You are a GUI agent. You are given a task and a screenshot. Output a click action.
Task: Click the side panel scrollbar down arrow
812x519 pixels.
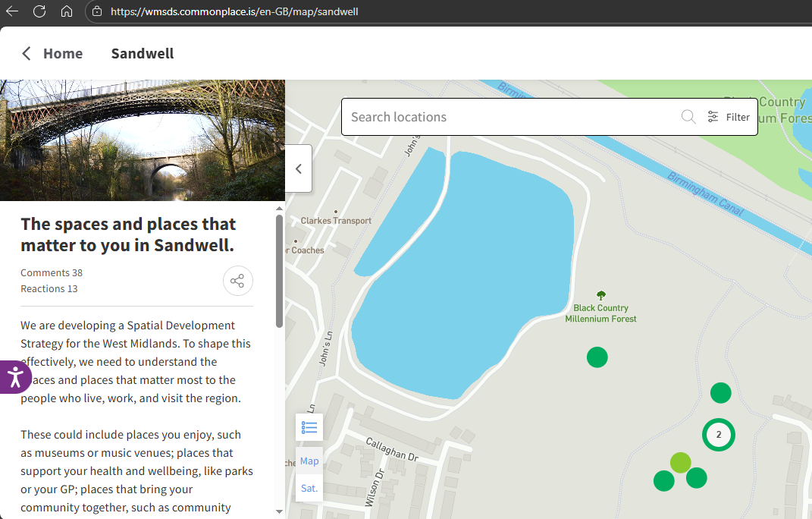[279, 511]
